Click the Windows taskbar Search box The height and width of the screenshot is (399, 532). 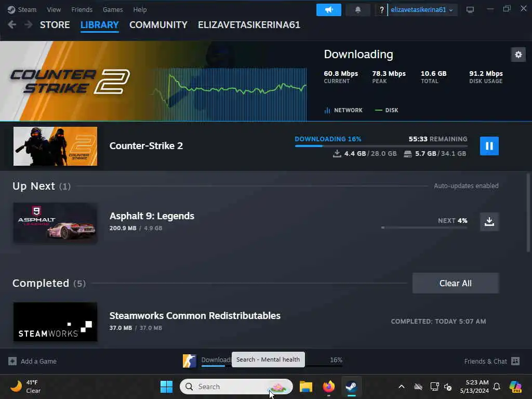[236, 387]
